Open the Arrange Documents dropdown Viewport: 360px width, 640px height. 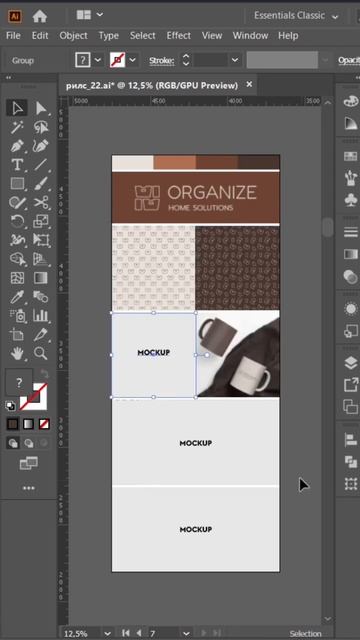[89, 15]
